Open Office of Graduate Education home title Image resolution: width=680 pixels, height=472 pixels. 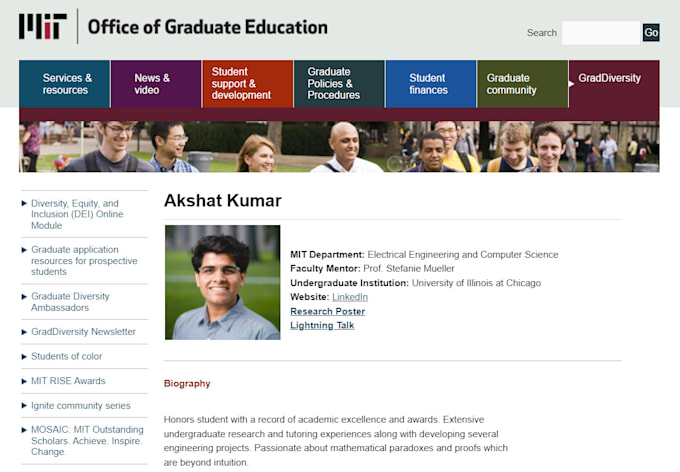tap(208, 27)
